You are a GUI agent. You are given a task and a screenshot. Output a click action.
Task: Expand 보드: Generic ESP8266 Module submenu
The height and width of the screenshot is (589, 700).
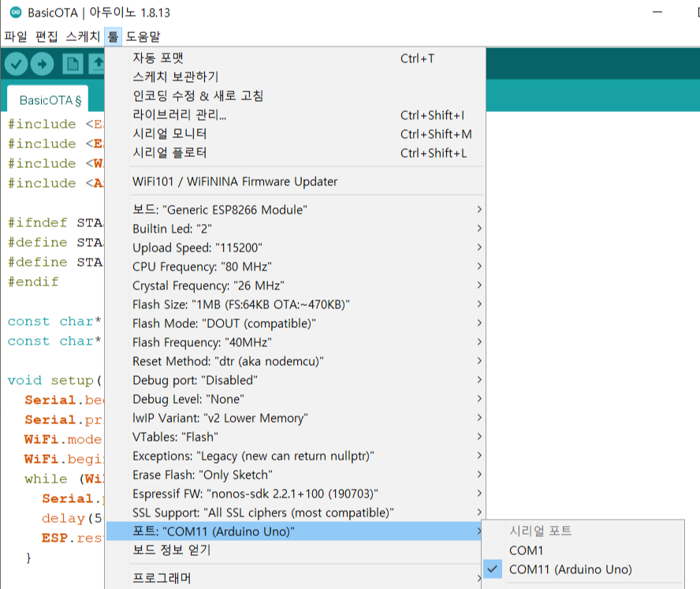pos(295,210)
